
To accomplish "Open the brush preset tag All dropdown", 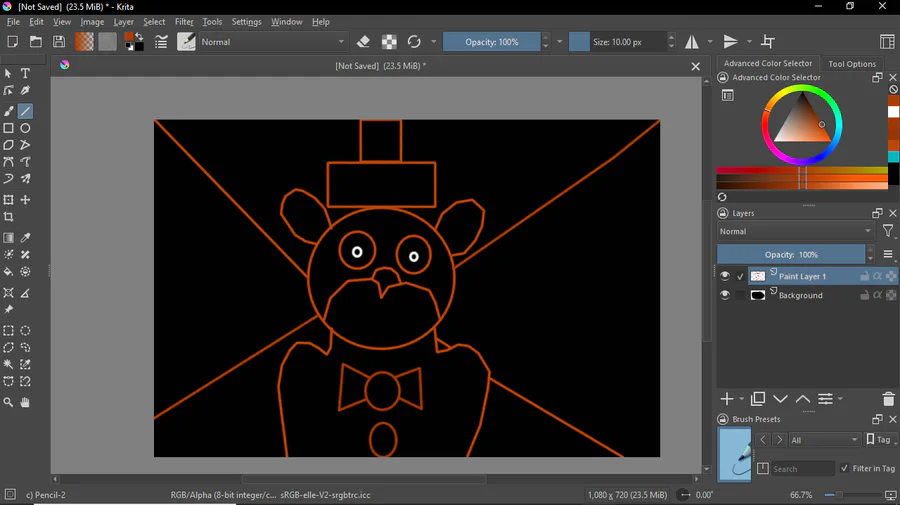I will pos(824,440).
